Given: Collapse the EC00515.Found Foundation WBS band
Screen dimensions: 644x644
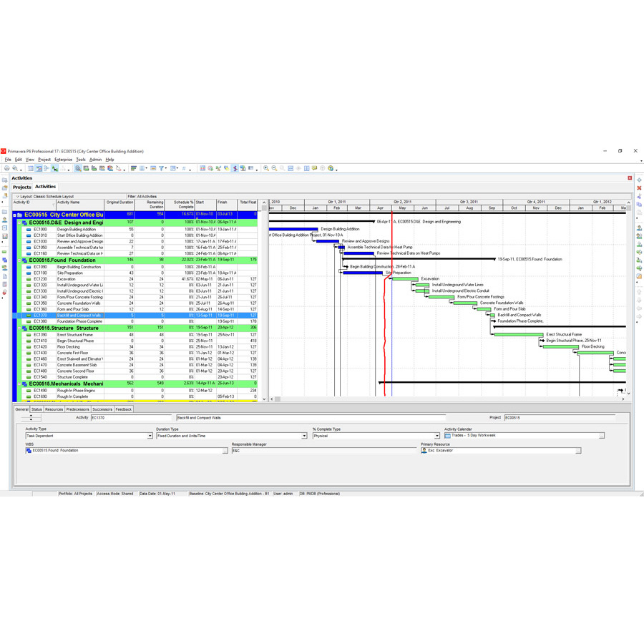Looking at the screenshot, I should coord(19,260).
